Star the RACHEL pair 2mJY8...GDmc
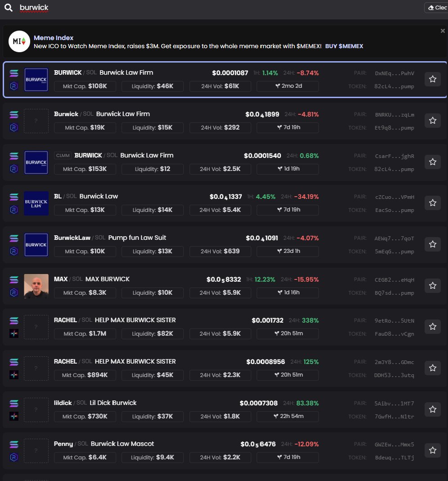Screen dimensions: 448x481 433,368
